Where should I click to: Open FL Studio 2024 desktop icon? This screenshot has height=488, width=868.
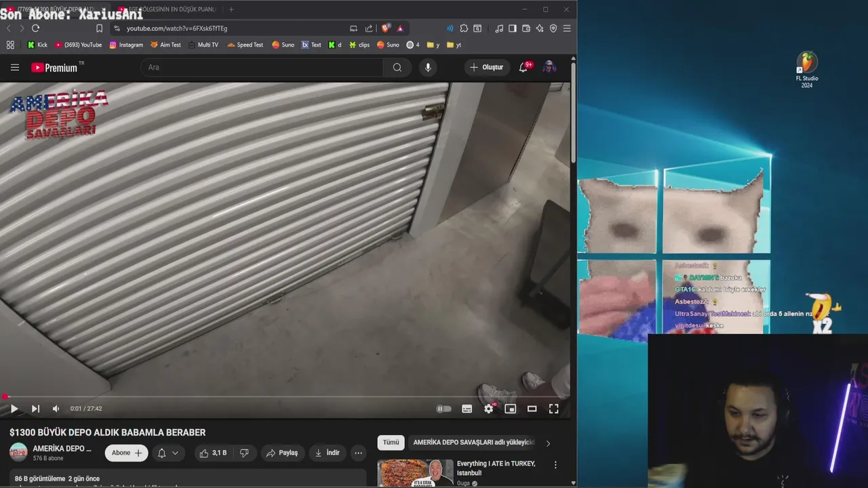(x=807, y=70)
